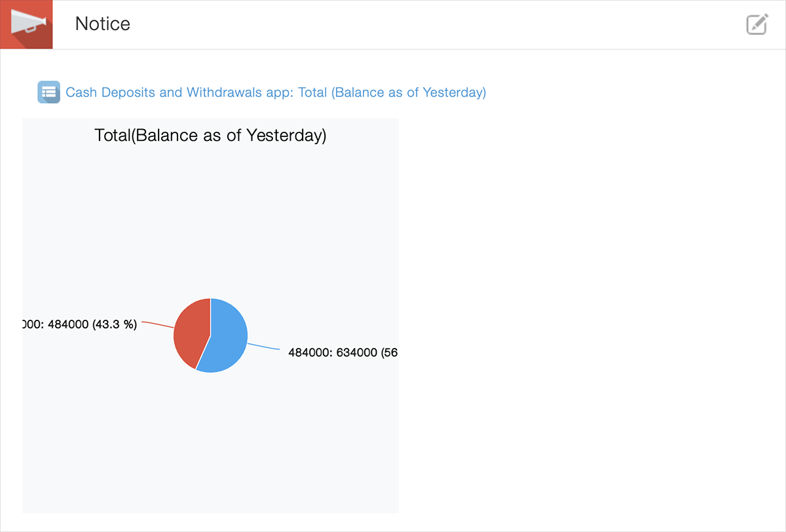Click the Total (Balance as of Yesterday) link text
The width and height of the screenshot is (786, 532).
393,92
